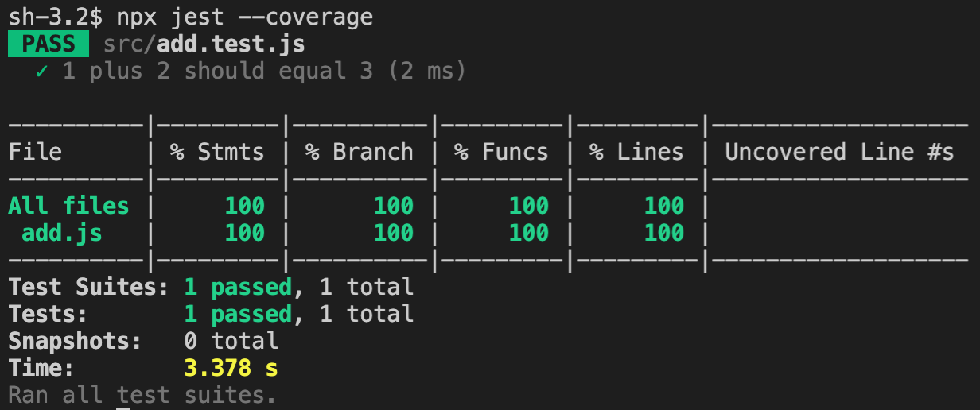Click the % Stmts column header
This screenshot has height=410, width=980.
[x=217, y=152]
